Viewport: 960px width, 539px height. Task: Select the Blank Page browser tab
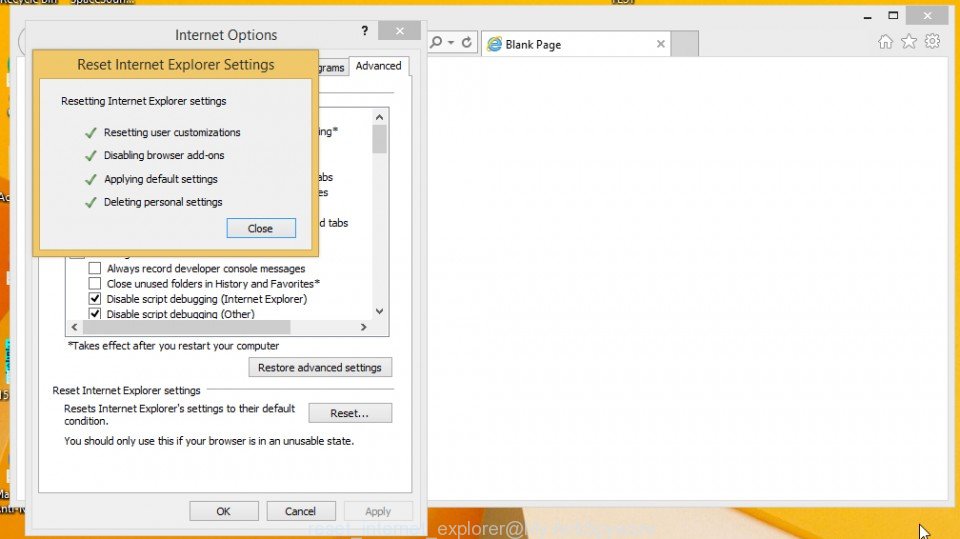click(x=576, y=44)
